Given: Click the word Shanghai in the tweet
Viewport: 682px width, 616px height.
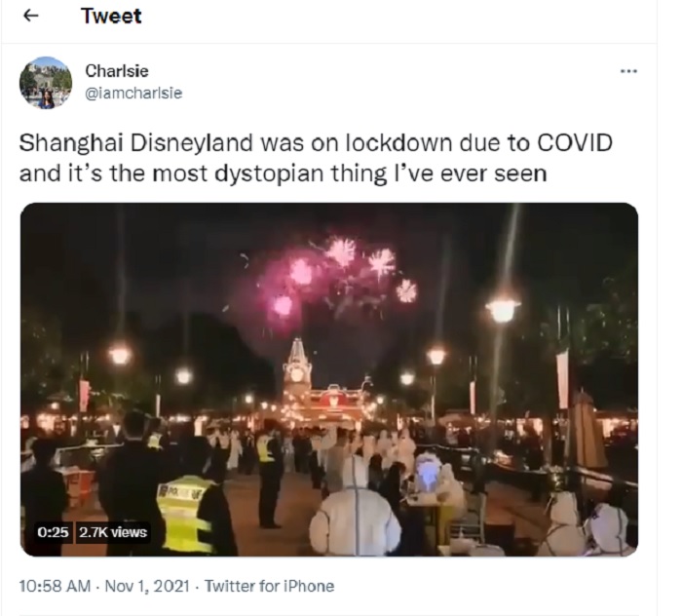Looking at the screenshot, I should point(71,144).
